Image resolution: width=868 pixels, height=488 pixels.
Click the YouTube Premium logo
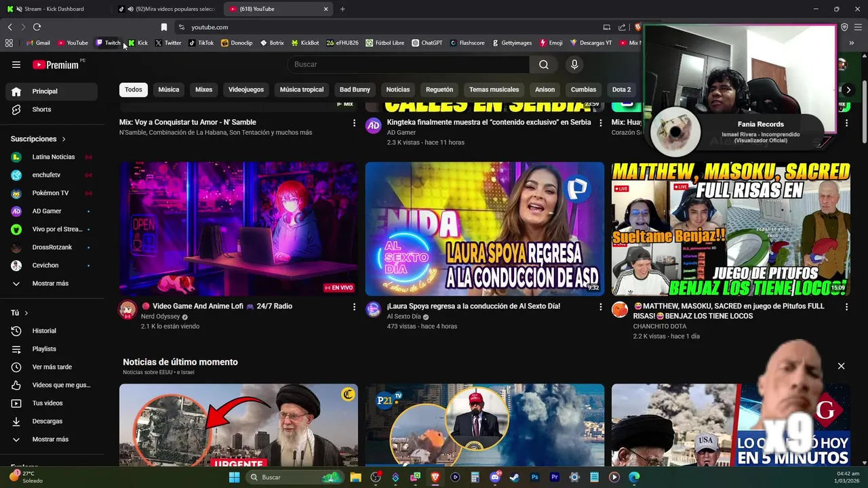[55, 64]
